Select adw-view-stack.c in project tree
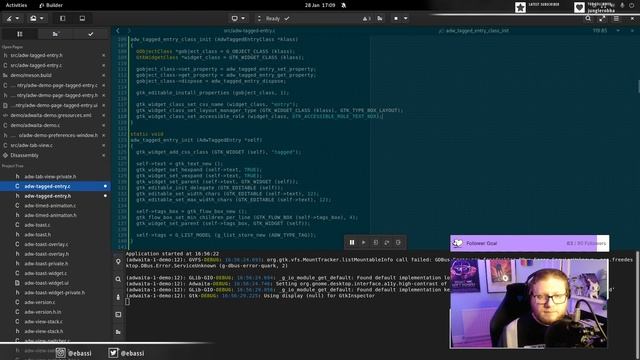 click(x=55, y=322)
